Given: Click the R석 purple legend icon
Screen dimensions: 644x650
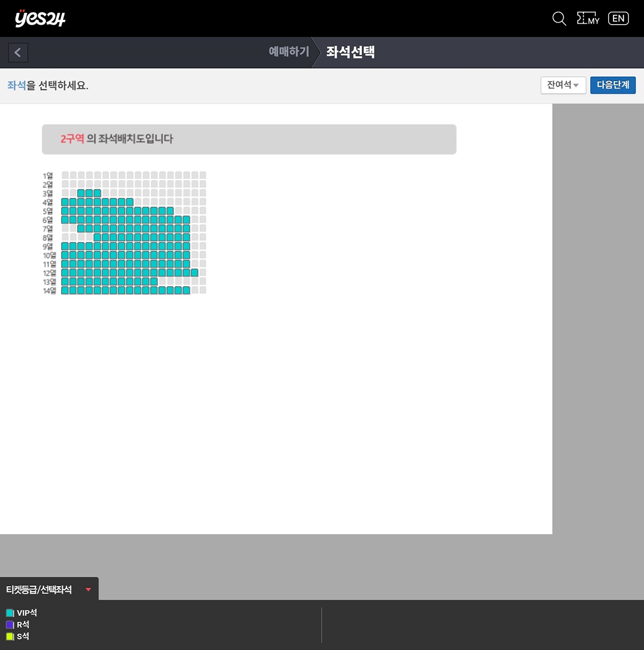Looking at the screenshot, I should pyautogui.click(x=10, y=625).
